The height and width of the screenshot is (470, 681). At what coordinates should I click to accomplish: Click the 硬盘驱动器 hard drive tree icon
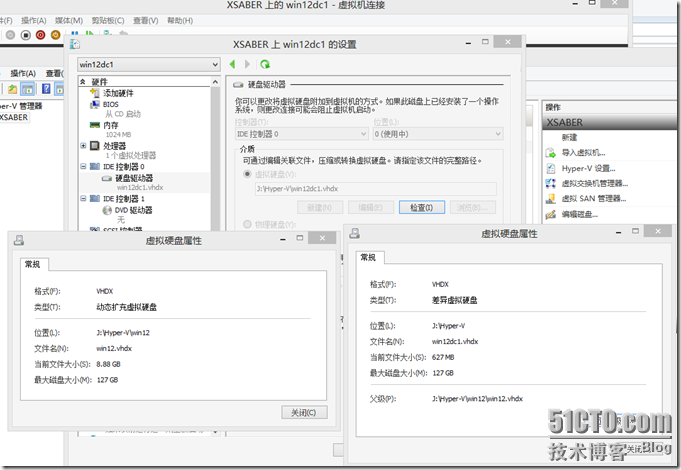(107, 179)
